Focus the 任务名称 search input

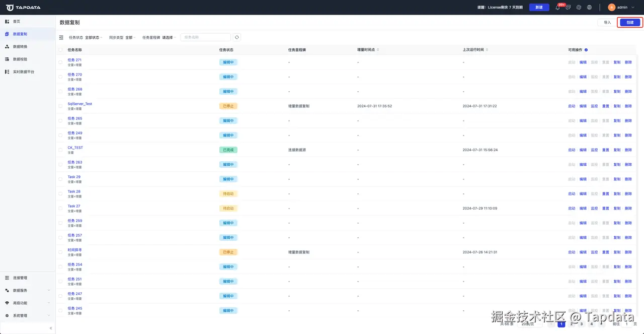[x=205, y=37]
